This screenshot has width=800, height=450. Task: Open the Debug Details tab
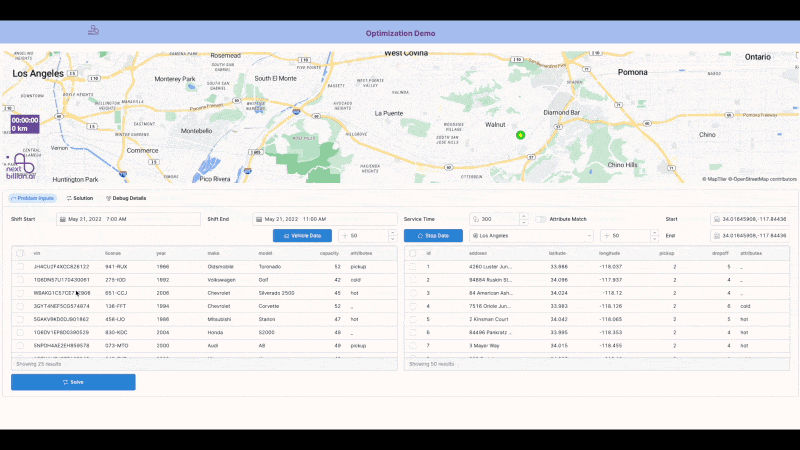coord(126,198)
